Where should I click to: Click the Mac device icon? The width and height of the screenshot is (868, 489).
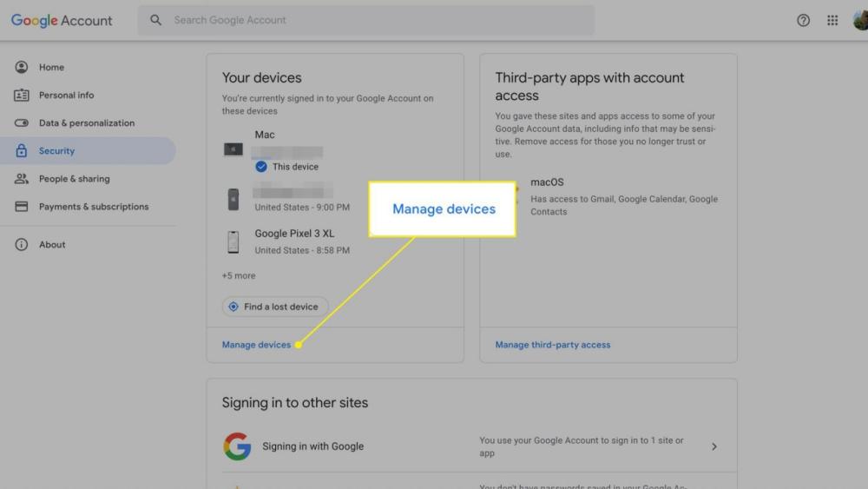(x=233, y=149)
